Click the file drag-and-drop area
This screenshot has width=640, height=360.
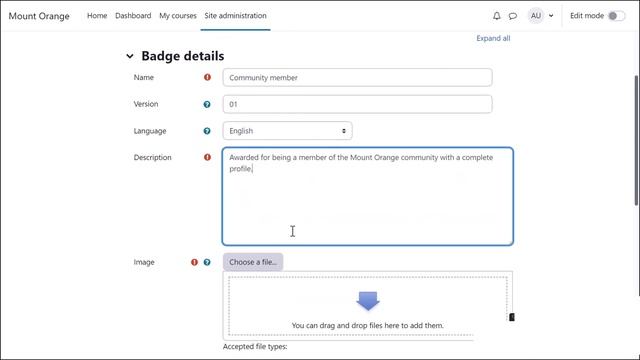(368, 306)
